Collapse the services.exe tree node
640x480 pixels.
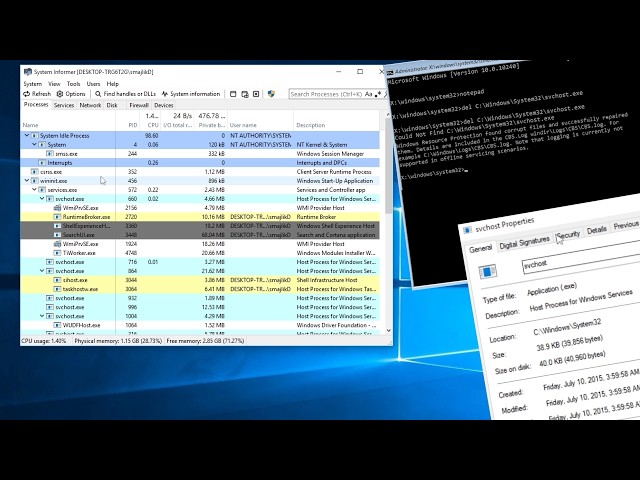(x=35, y=189)
